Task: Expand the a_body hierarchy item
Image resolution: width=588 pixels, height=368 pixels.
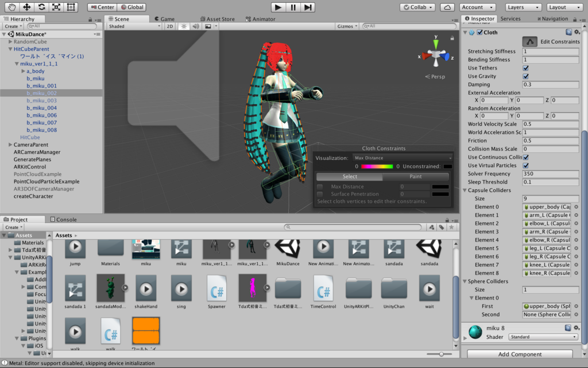Action: coord(23,71)
